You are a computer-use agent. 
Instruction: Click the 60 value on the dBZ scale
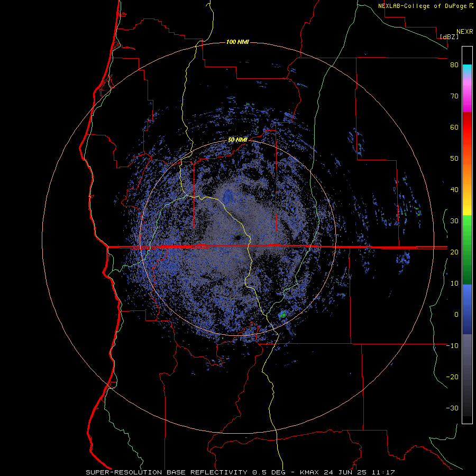click(x=454, y=127)
